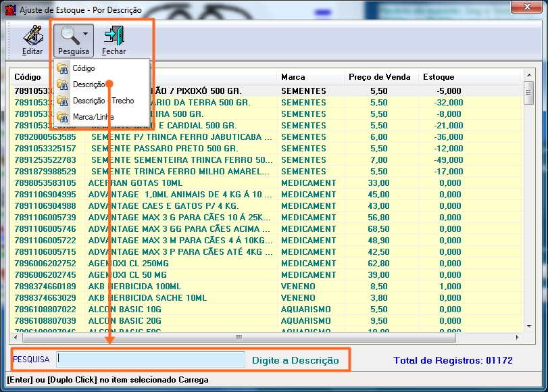This screenshot has height=392, width=548.
Task: Click code cell 7891106904995
Action: tap(45, 195)
